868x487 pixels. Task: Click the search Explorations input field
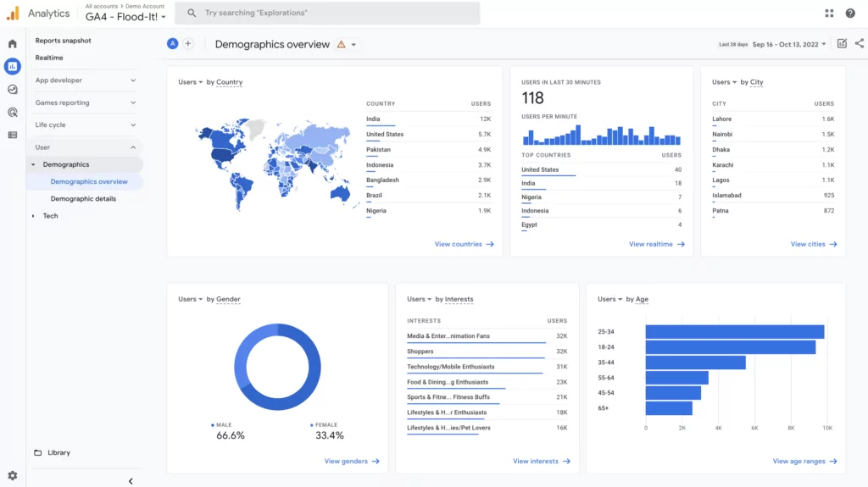(x=335, y=13)
